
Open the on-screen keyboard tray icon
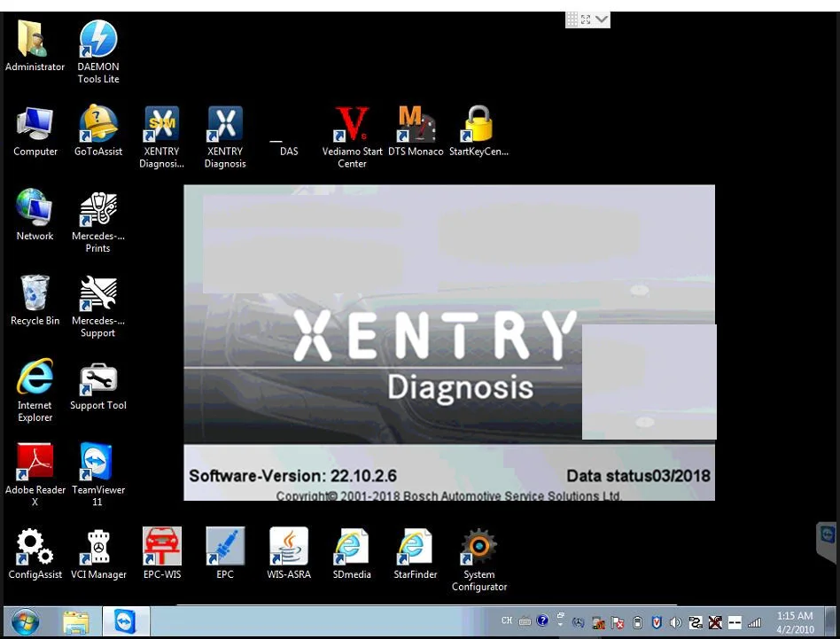click(525, 622)
